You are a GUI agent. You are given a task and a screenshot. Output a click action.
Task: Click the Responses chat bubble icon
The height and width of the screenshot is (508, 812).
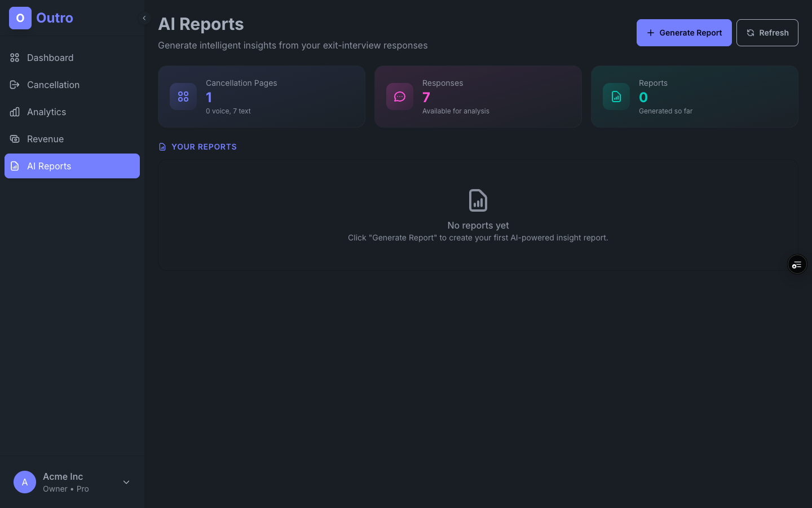pos(400,97)
